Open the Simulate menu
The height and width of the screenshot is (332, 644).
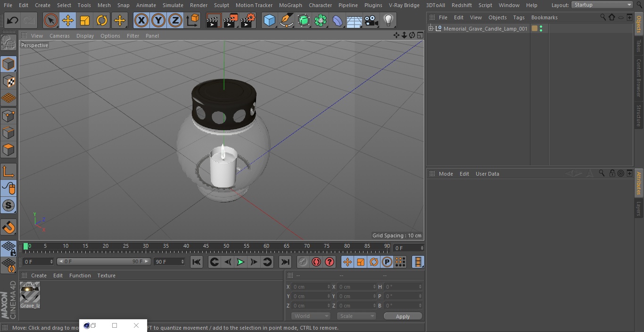click(173, 5)
